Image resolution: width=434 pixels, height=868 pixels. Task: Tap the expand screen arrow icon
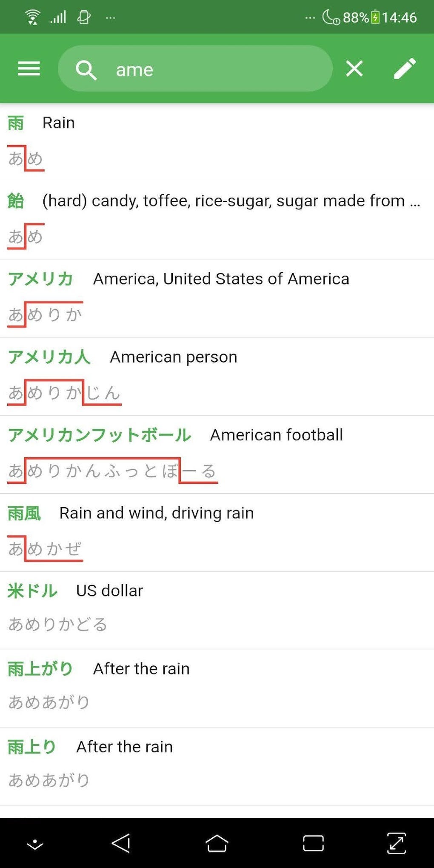[x=396, y=843]
